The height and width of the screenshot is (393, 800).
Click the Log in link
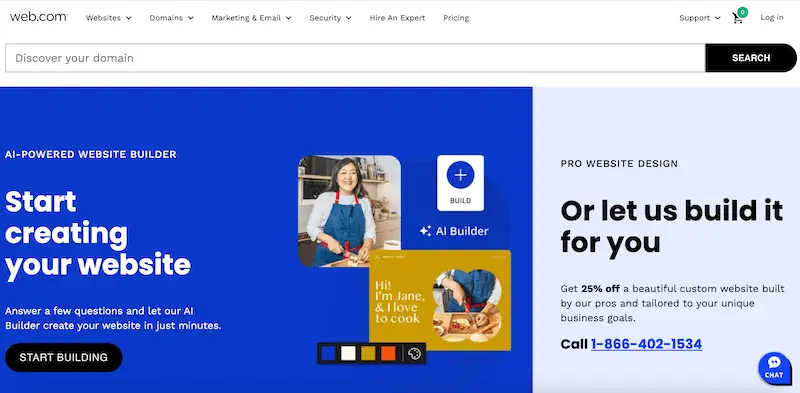click(772, 17)
